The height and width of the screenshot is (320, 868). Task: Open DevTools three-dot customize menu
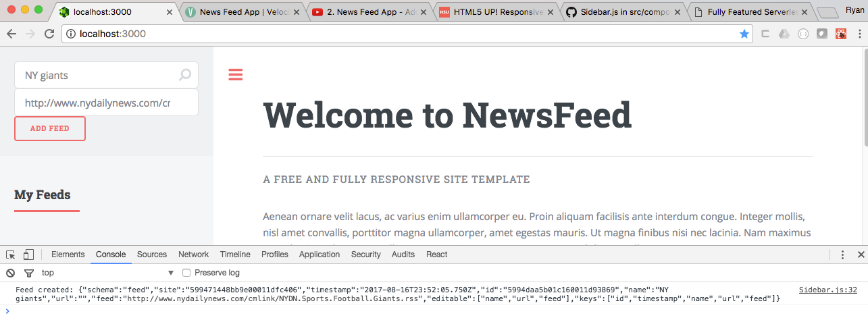pos(842,255)
